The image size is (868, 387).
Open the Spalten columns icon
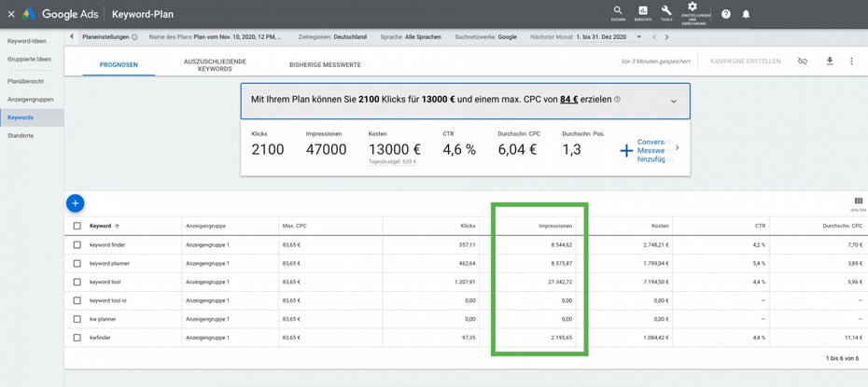pyautogui.click(x=858, y=203)
